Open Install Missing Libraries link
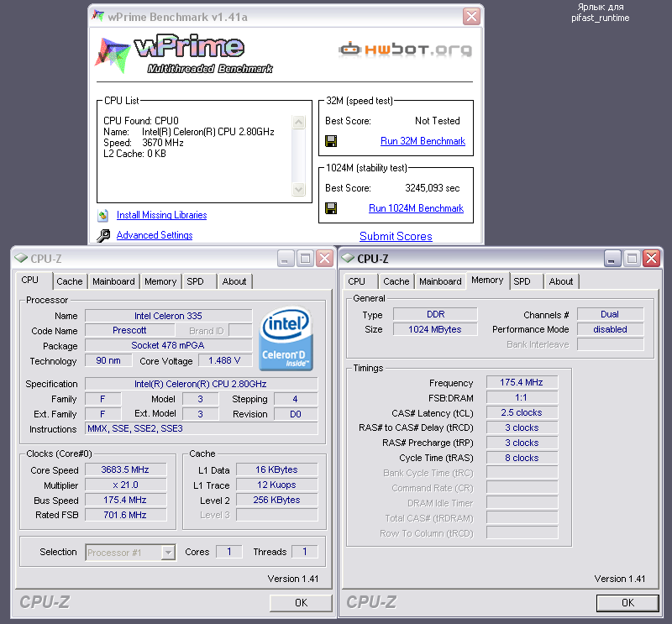This screenshot has width=672, height=624. pos(161,215)
